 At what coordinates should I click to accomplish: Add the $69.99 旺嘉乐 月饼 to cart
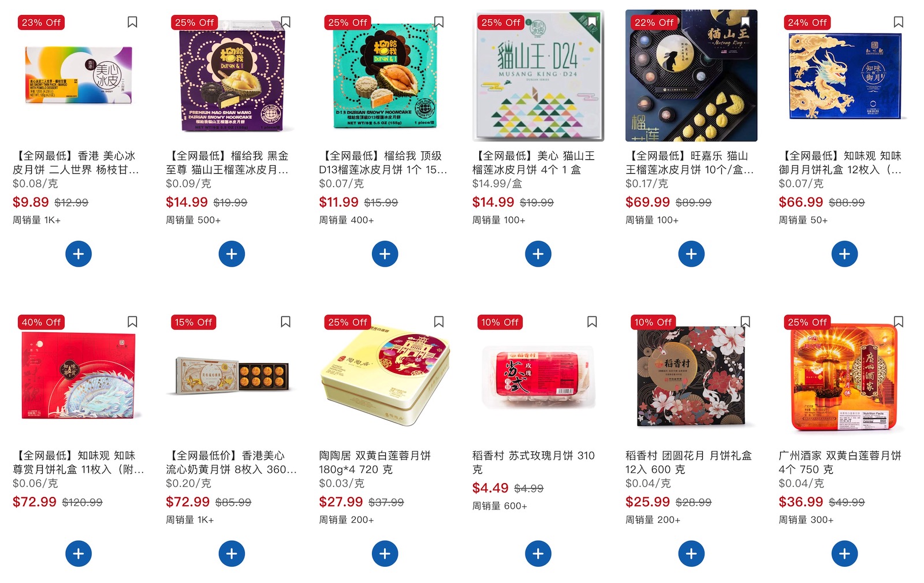click(691, 254)
